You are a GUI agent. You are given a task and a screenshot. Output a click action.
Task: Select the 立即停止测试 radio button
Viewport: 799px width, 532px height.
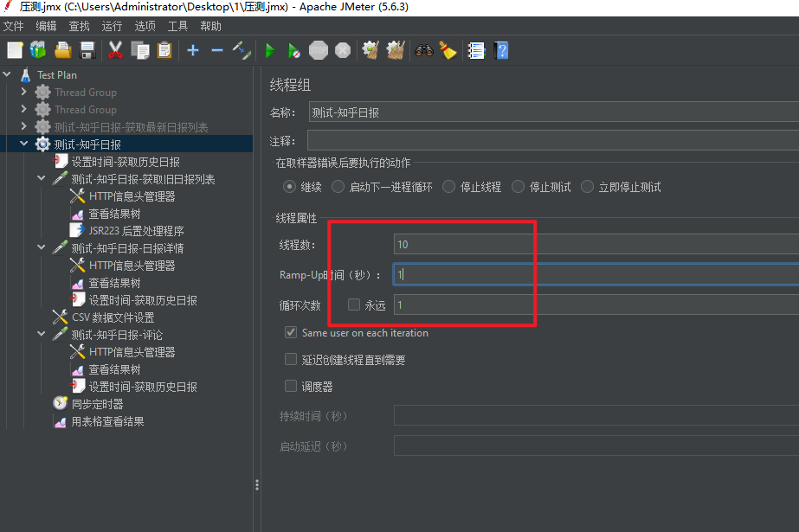pos(587,187)
